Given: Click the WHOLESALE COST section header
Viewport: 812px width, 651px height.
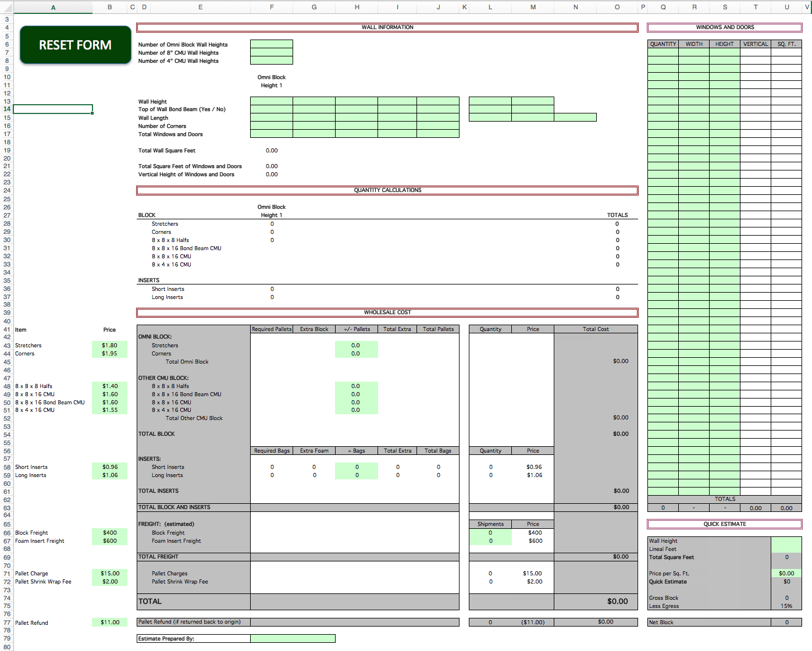Looking at the screenshot, I should pos(387,312).
